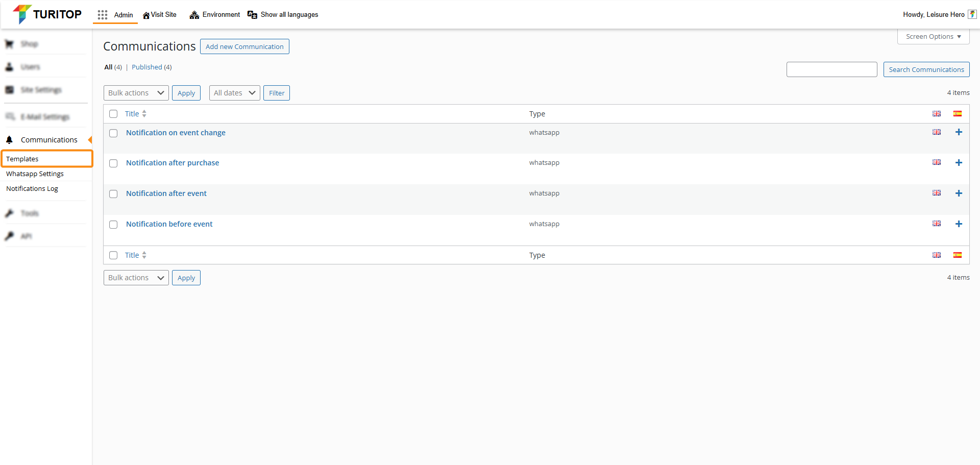This screenshot has width=980, height=465.
Task: Click Spanish flag in table header
Action: pos(957,114)
